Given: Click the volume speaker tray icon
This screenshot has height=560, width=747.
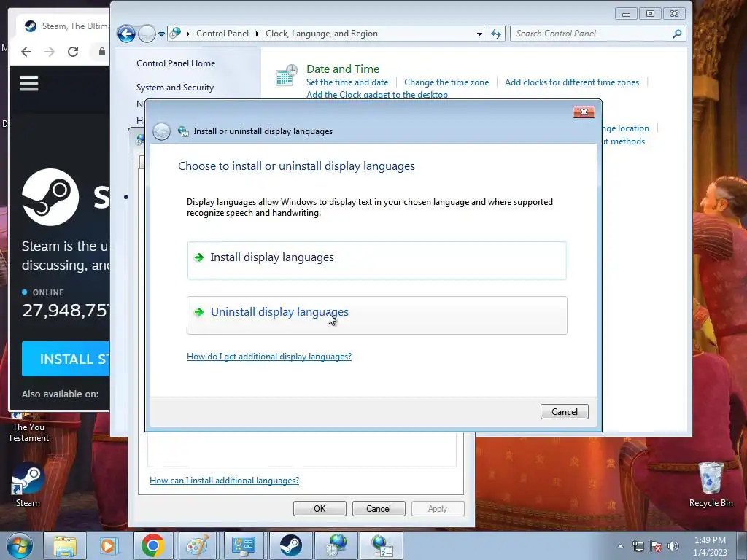Looking at the screenshot, I should pyautogui.click(x=673, y=546).
